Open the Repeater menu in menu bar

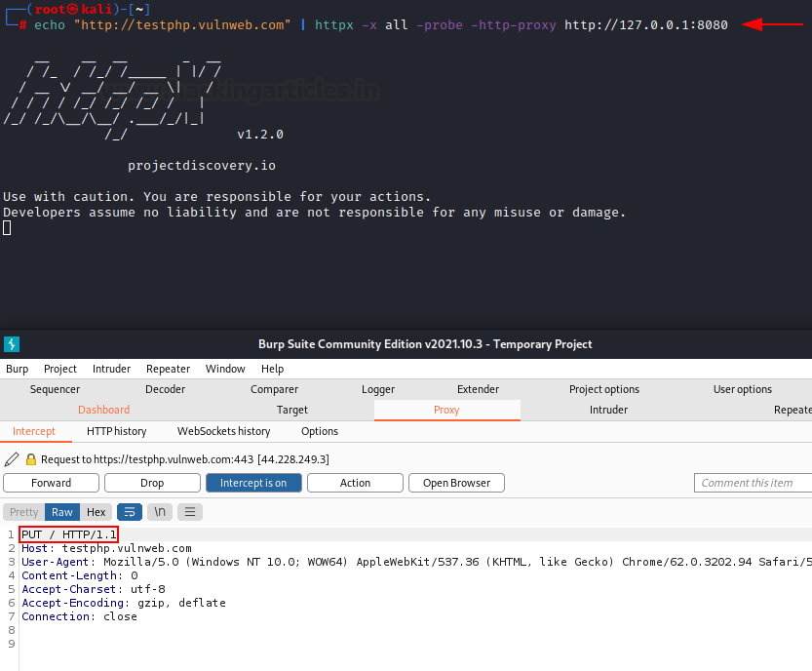click(x=168, y=369)
